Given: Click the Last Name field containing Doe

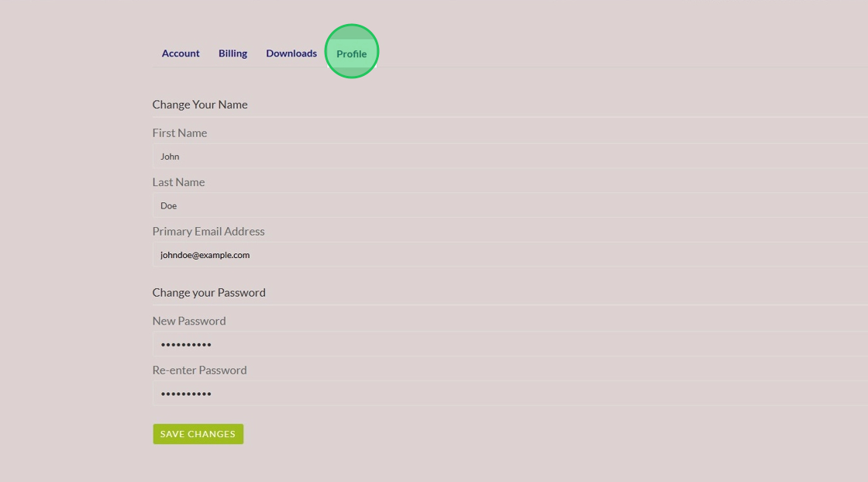Looking at the screenshot, I should 510,205.
